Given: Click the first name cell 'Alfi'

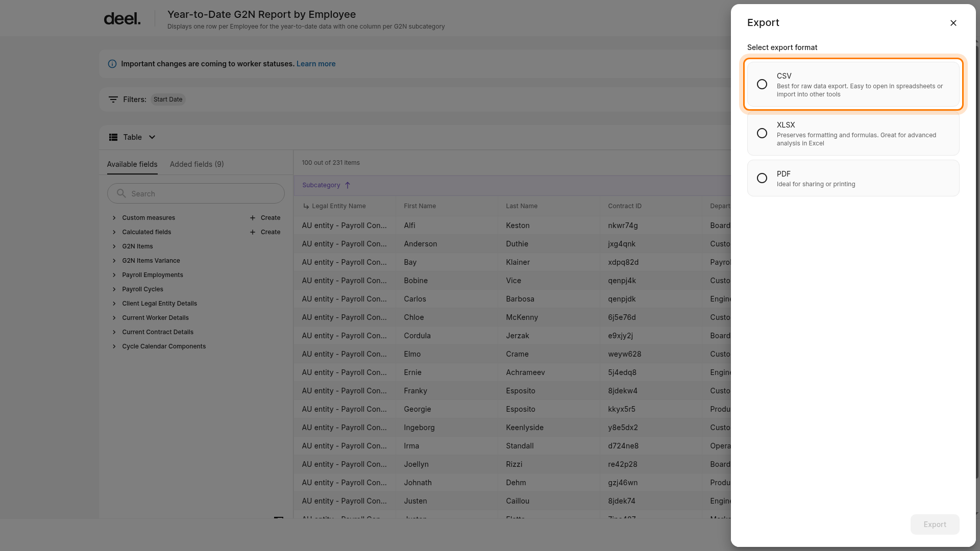Looking at the screenshot, I should [x=409, y=226].
